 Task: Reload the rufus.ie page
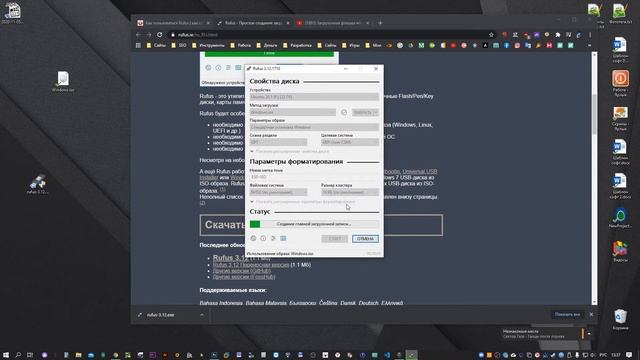pyautogui.click(x=160, y=35)
